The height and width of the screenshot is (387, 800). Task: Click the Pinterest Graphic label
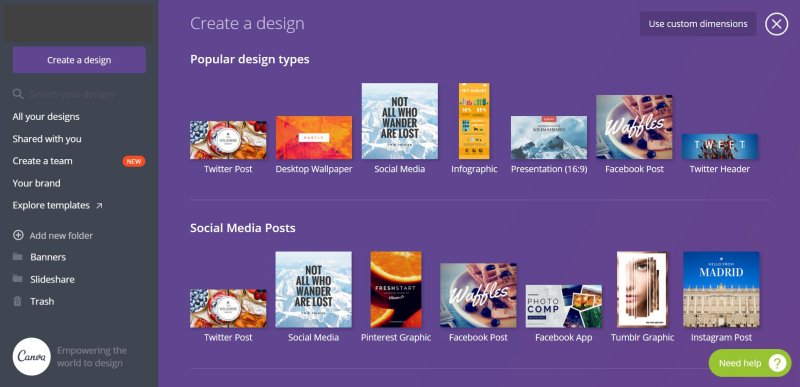[396, 338]
